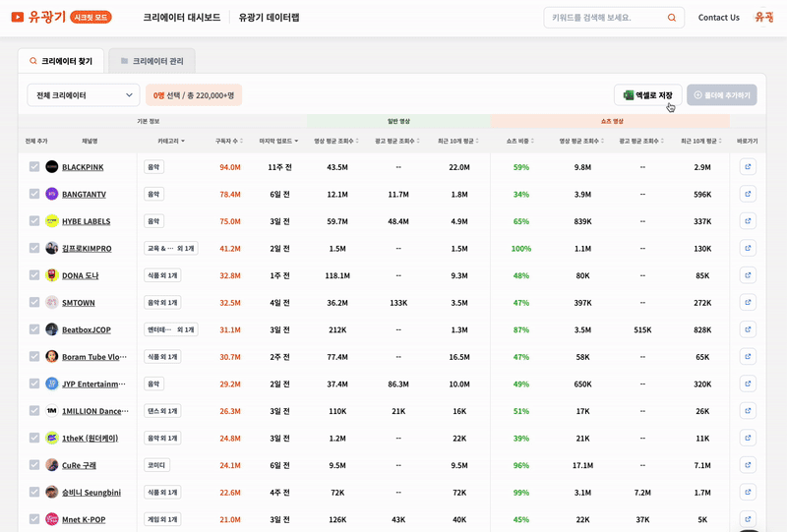Open the BLACKPINK channel name link
This screenshot has width=787, height=532.
[83, 167]
